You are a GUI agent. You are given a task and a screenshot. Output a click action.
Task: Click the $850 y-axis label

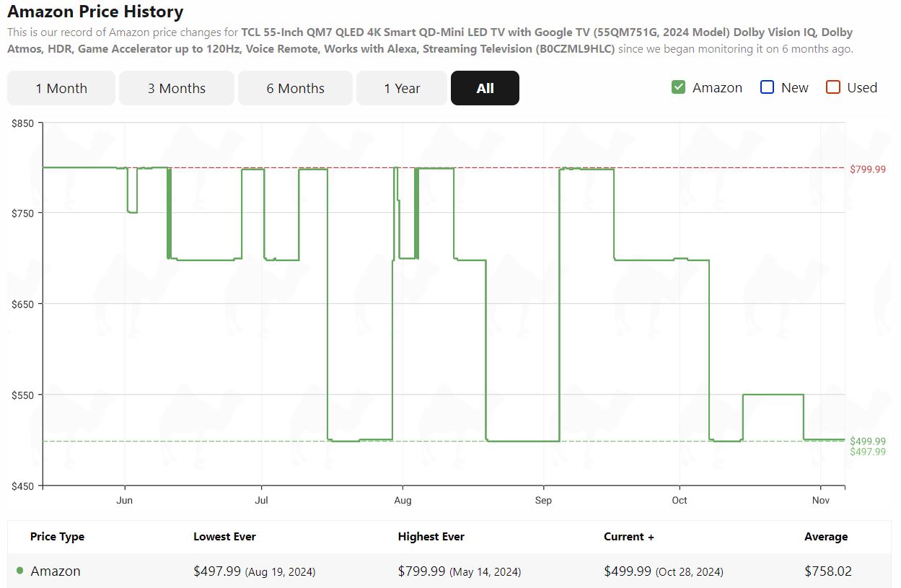22,124
